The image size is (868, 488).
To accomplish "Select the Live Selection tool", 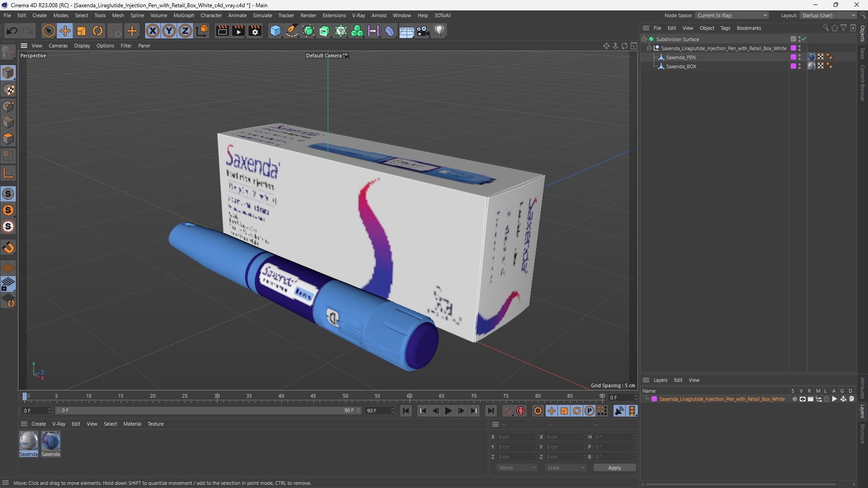I will coord(48,31).
